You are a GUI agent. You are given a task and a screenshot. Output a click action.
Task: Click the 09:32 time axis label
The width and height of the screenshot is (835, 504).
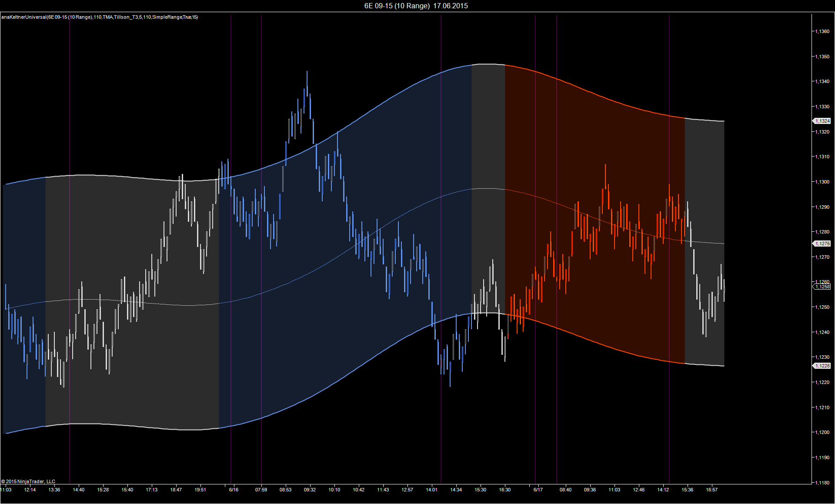click(310, 490)
